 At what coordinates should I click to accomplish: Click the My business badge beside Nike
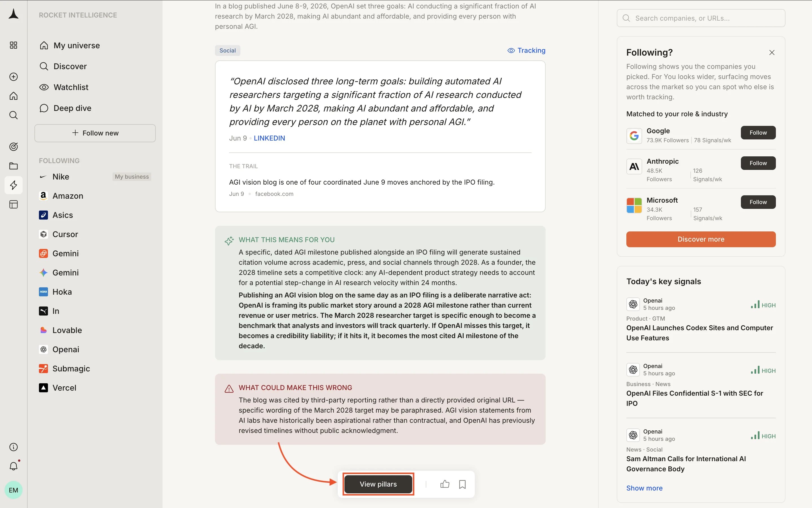[x=132, y=177]
